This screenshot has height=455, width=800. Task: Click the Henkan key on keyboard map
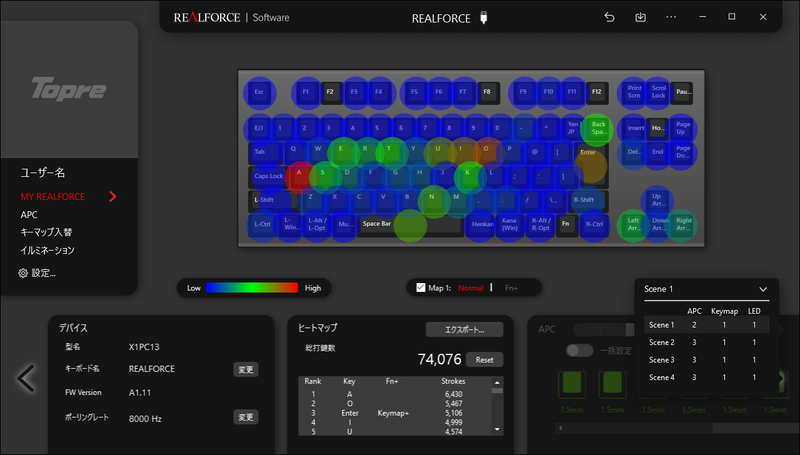[482, 224]
